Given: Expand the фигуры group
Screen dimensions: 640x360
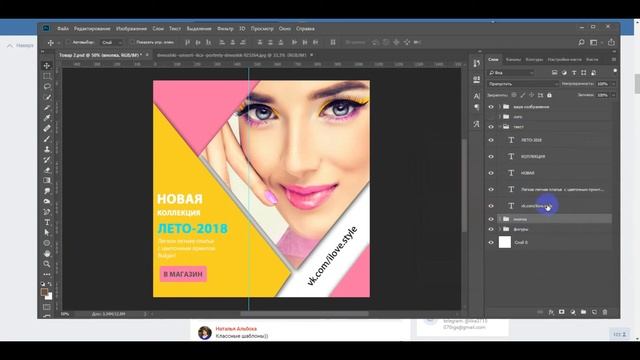Looking at the screenshot, I should (x=500, y=229).
